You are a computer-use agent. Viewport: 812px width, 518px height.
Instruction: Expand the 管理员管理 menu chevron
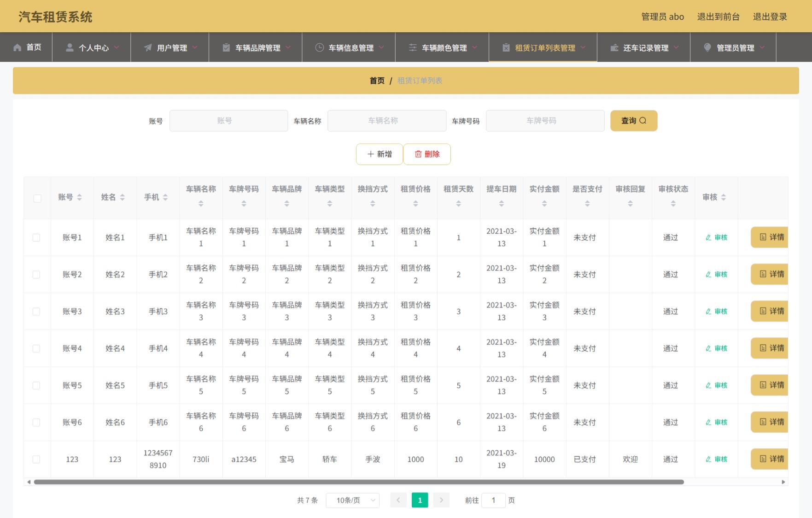point(762,47)
